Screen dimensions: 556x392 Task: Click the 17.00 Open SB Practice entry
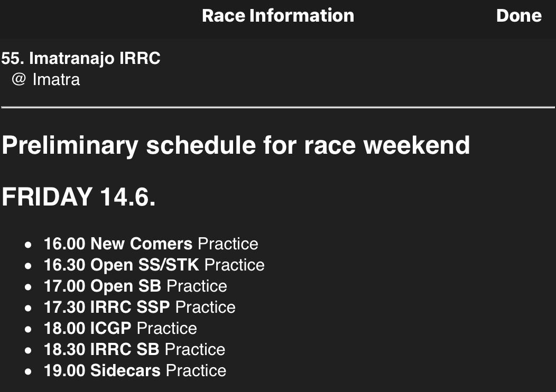135,286
